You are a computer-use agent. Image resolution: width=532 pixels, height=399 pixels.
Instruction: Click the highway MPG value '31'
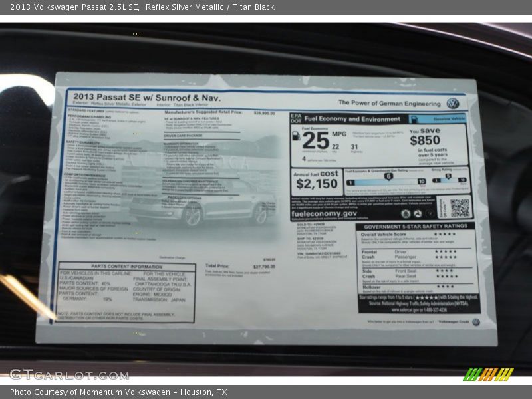pos(354,146)
